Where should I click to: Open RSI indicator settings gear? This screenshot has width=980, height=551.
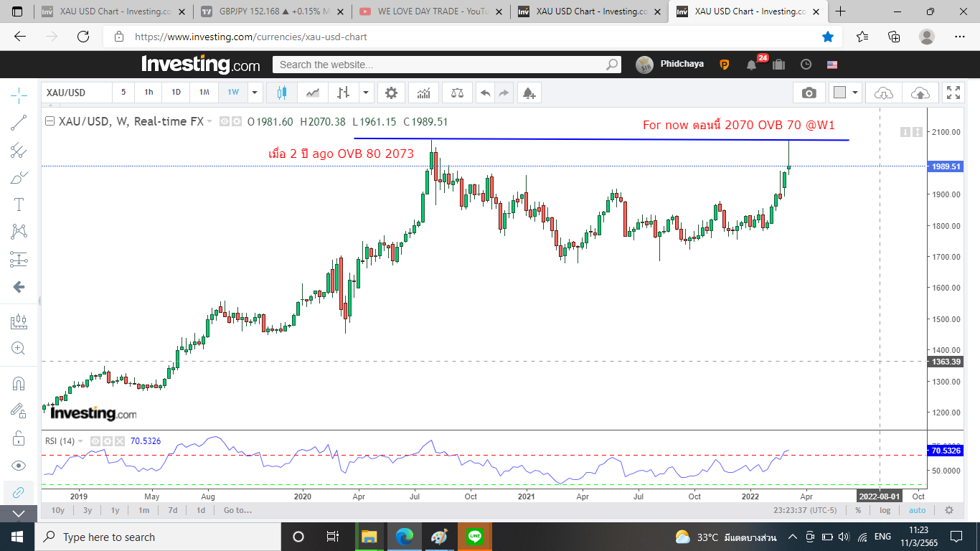pyautogui.click(x=109, y=441)
